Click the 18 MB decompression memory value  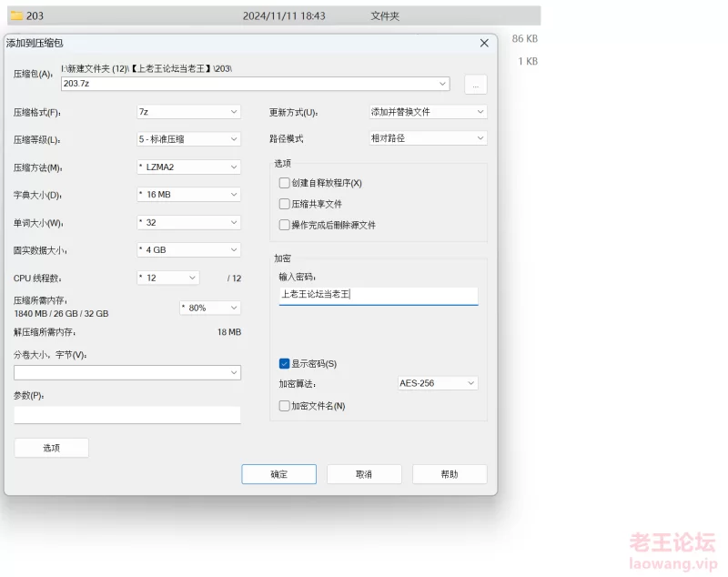(229, 332)
